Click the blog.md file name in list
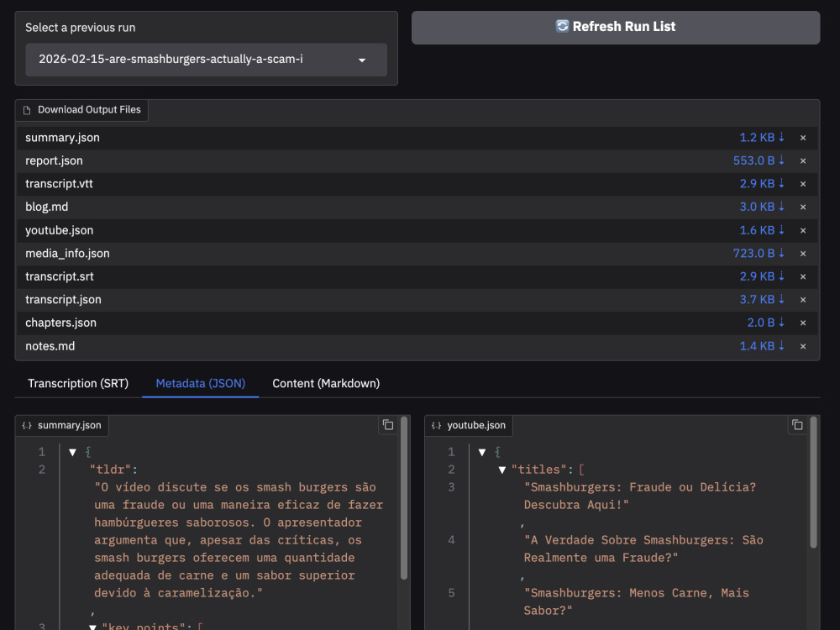 pyautogui.click(x=46, y=207)
